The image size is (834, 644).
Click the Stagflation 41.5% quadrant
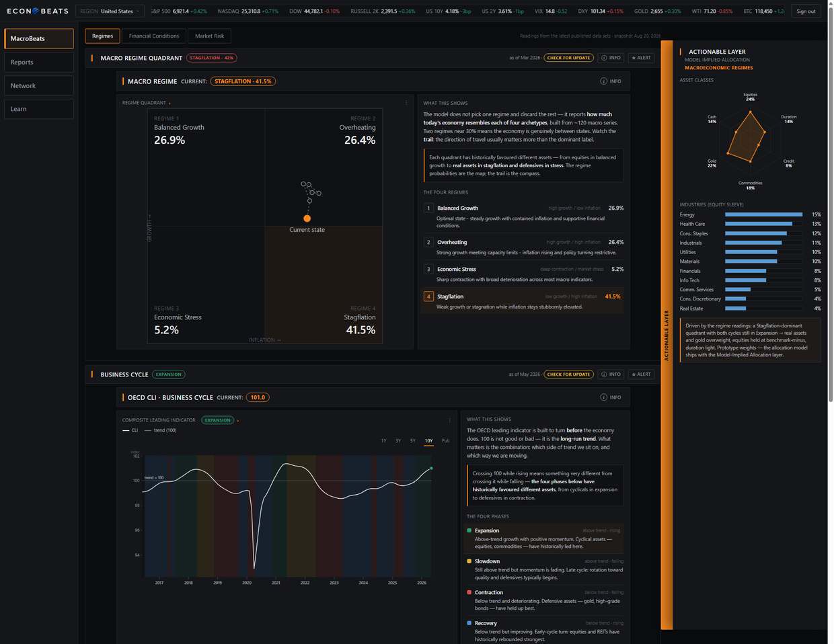(324, 285)
